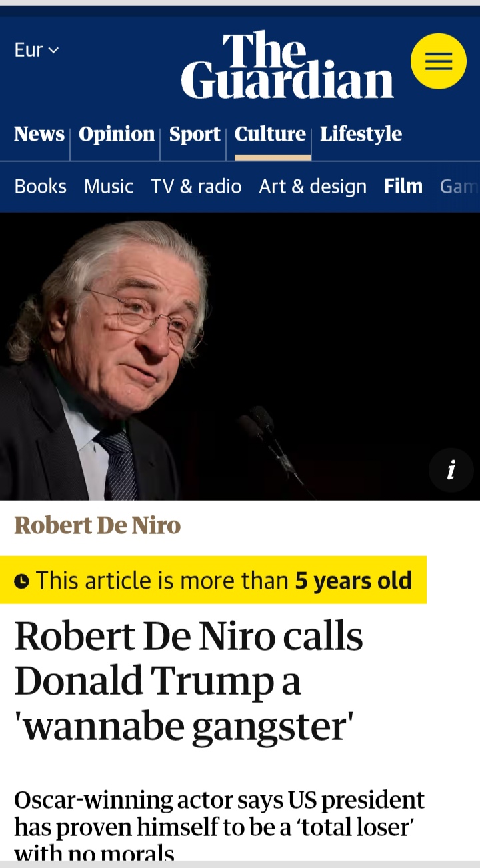
Task: Go to Books subsection
Action: coord(41,186)
